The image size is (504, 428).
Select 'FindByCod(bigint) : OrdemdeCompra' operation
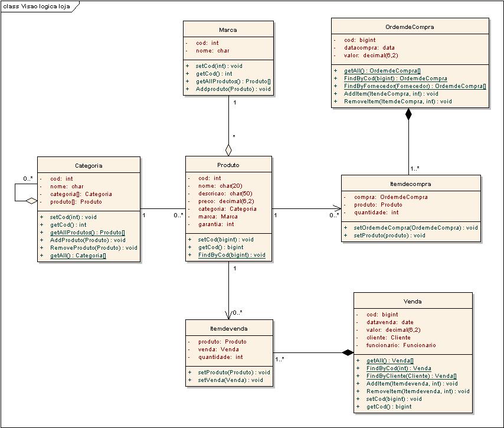[x=395, y=79]
